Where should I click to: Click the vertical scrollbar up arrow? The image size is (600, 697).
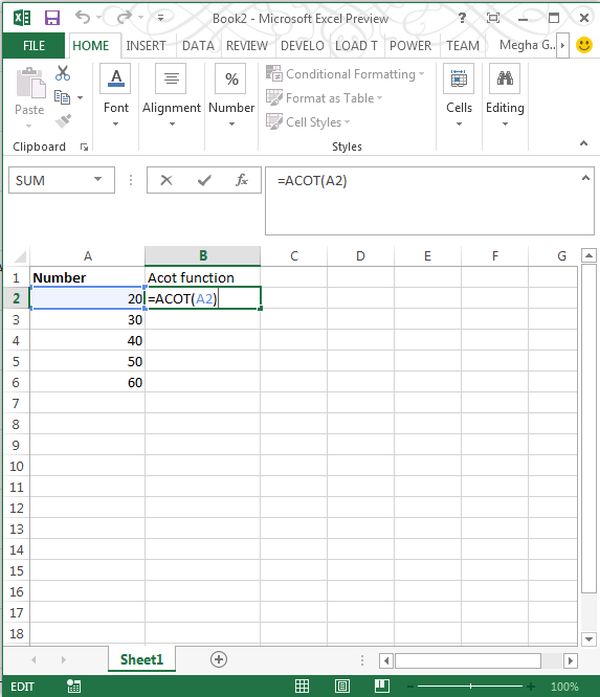(588, 256)
